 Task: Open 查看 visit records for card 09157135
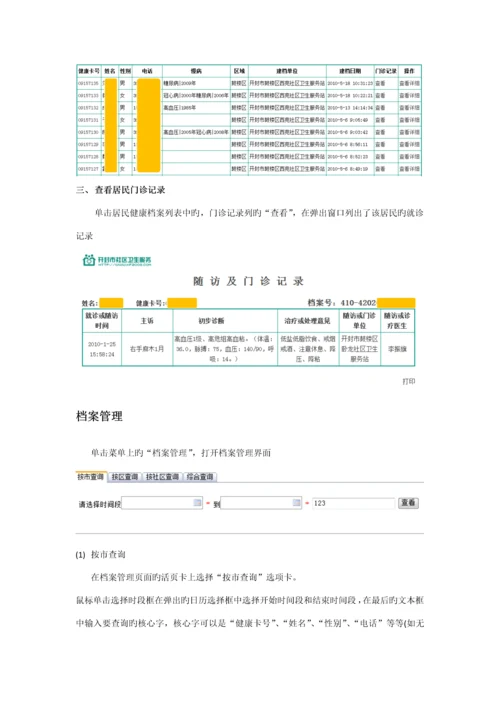(x=381, y=83)
